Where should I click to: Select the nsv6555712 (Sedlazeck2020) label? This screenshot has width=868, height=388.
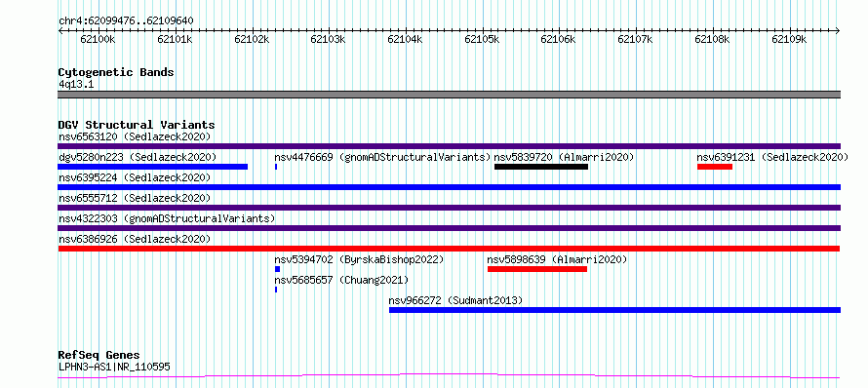[135, 198]
